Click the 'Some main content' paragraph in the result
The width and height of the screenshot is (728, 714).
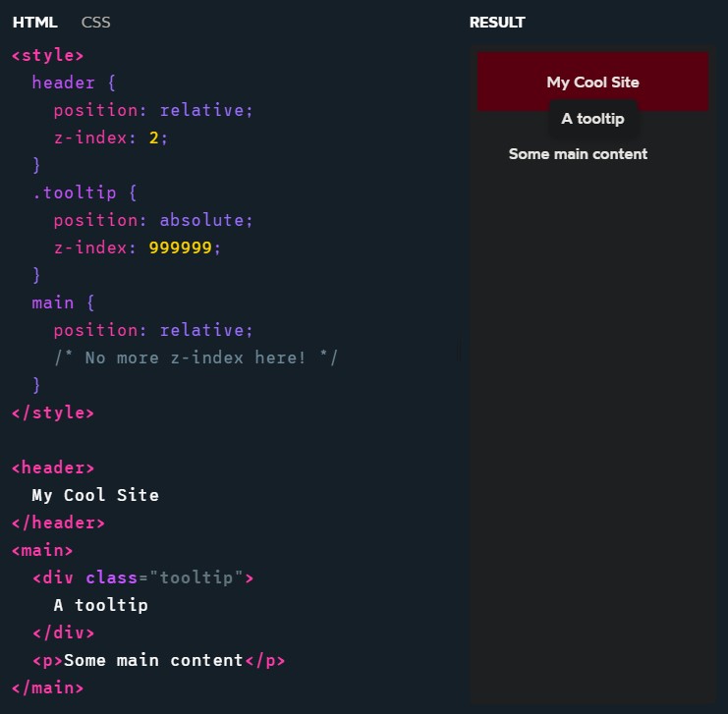pyautogui.click(x=578, y=154)
